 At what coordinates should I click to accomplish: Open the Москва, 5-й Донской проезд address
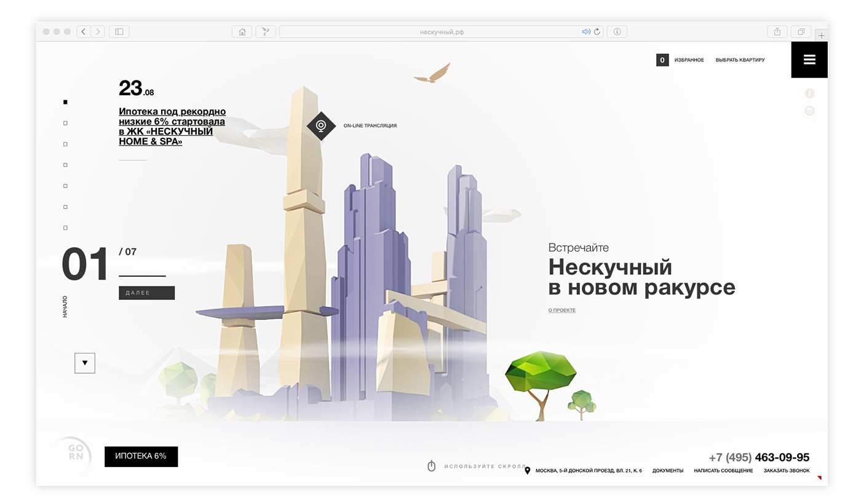click(589, 471)
